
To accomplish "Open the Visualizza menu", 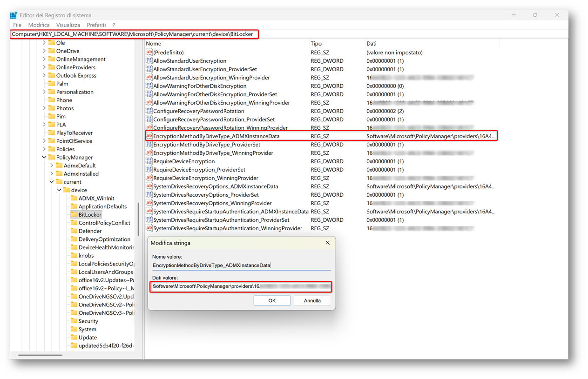I will [68, 25].
